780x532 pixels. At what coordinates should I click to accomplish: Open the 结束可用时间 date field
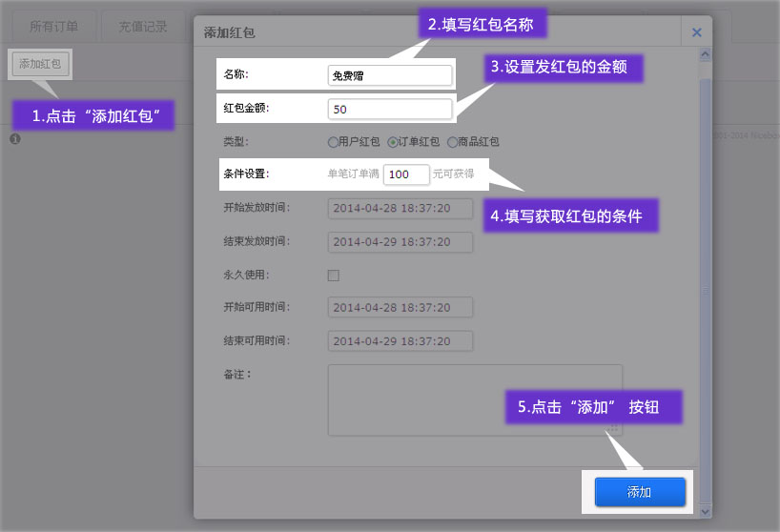click(400, 341)
